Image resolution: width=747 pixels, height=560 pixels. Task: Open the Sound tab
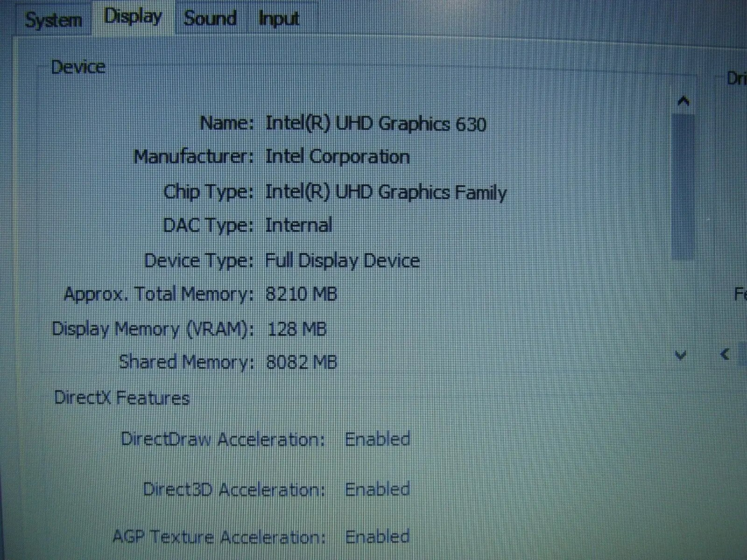coord(210,19)
